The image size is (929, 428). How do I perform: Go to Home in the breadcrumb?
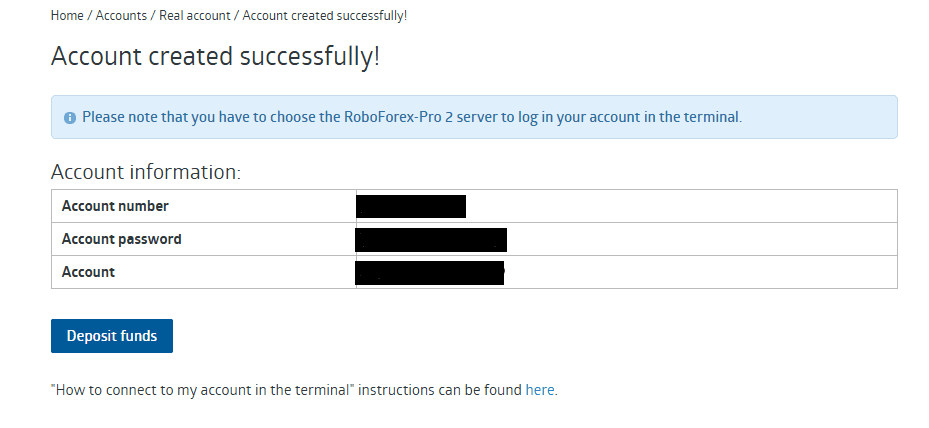pyautogui.click(x=66, y=16)
